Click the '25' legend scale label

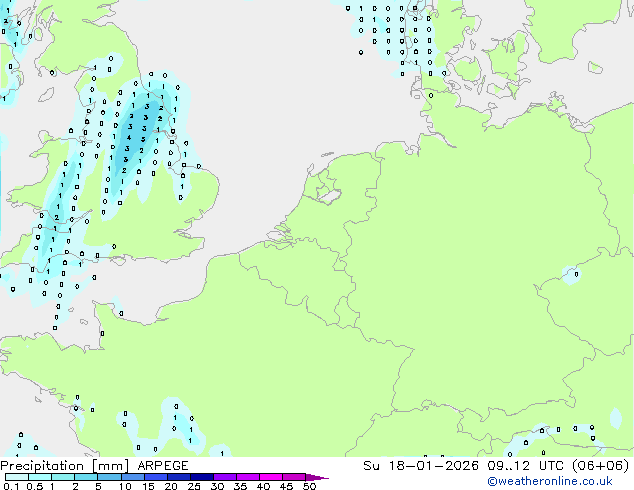[194, 486]
